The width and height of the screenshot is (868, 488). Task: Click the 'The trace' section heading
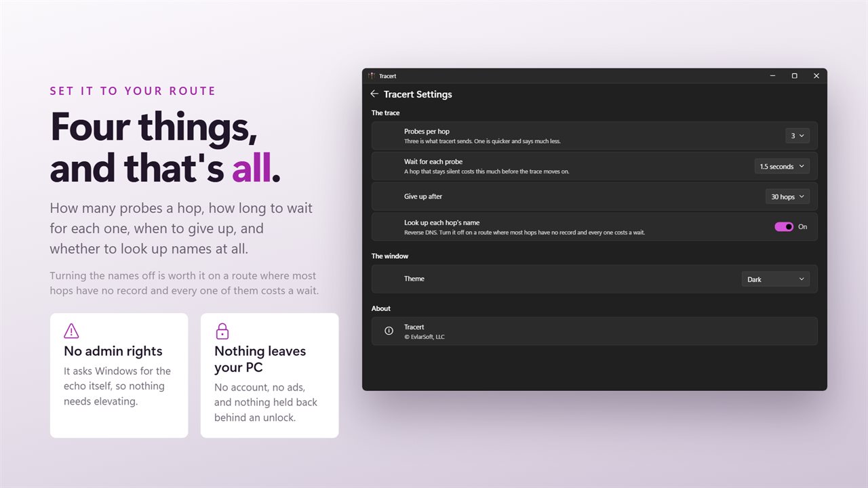pos(386,113)
